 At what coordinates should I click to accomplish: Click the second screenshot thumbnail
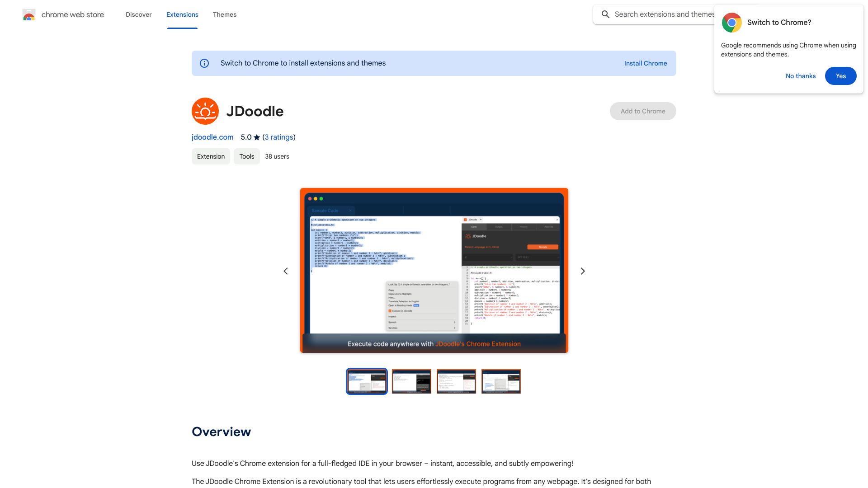pyautogui.click(x=411, y=381)
